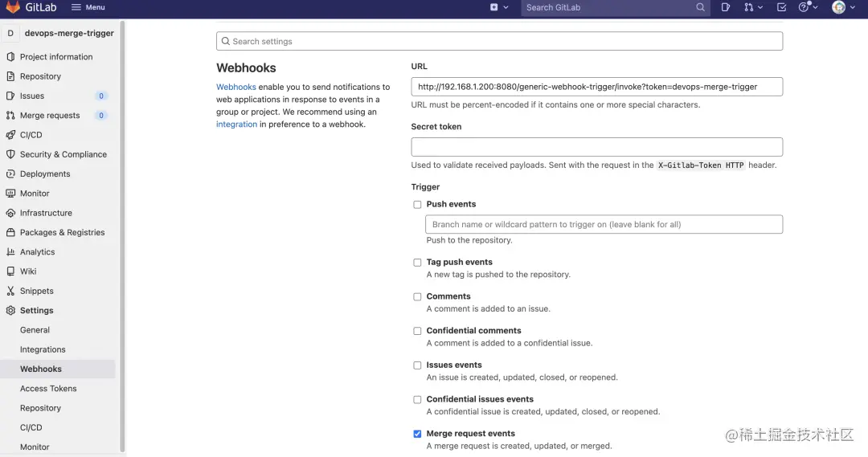Click the Monitor screen icon
Viewport: 868px width, 457px height.
[10, 193]
